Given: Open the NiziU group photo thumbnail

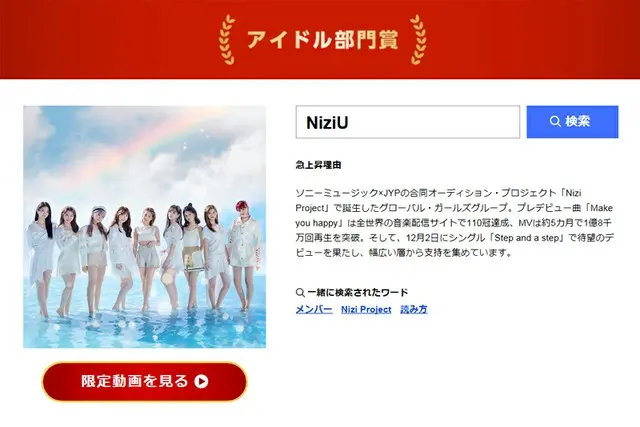Looking at the screenshot, I should click(144, 227).
